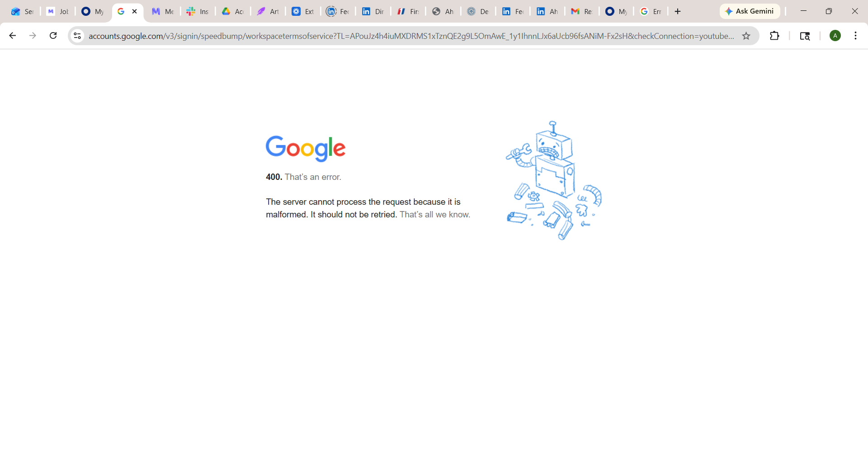Open the Extensions puzzle-piece menu
The height and width of the screenshot is (461, 868).
(774, 36)
